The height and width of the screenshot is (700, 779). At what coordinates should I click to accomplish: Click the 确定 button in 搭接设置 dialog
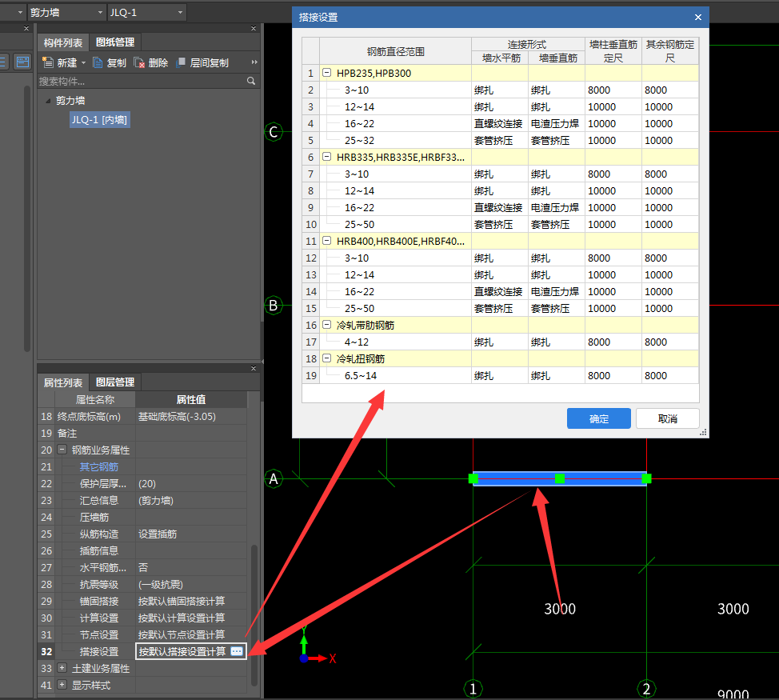tap(599, 418)
